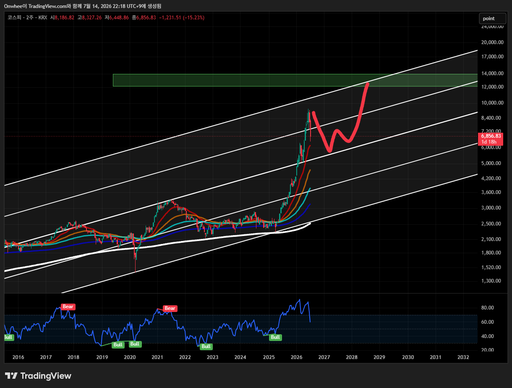Click the 2020 label on the time axis

(x=130, y=357)
